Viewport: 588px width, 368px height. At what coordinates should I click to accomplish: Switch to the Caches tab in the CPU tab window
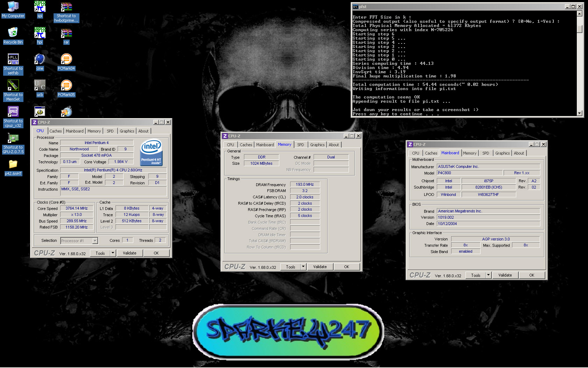click(55, 131)
